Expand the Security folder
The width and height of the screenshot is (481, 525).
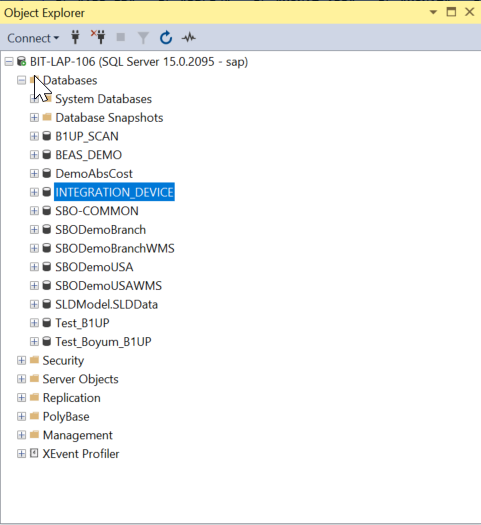[21, 360]
